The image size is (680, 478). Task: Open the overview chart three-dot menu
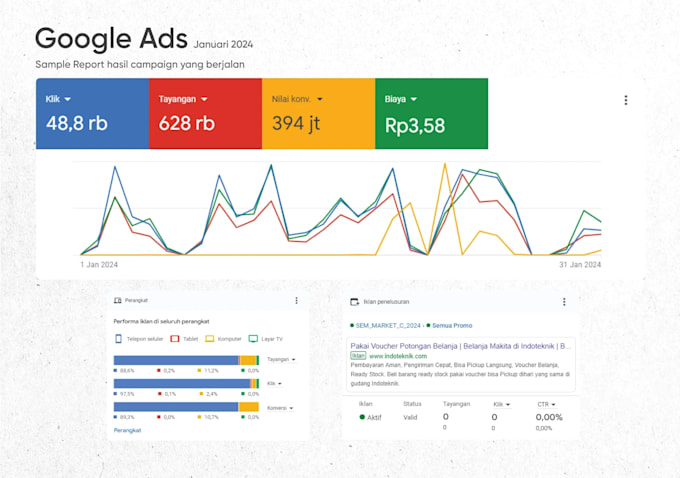coord(626,100)
